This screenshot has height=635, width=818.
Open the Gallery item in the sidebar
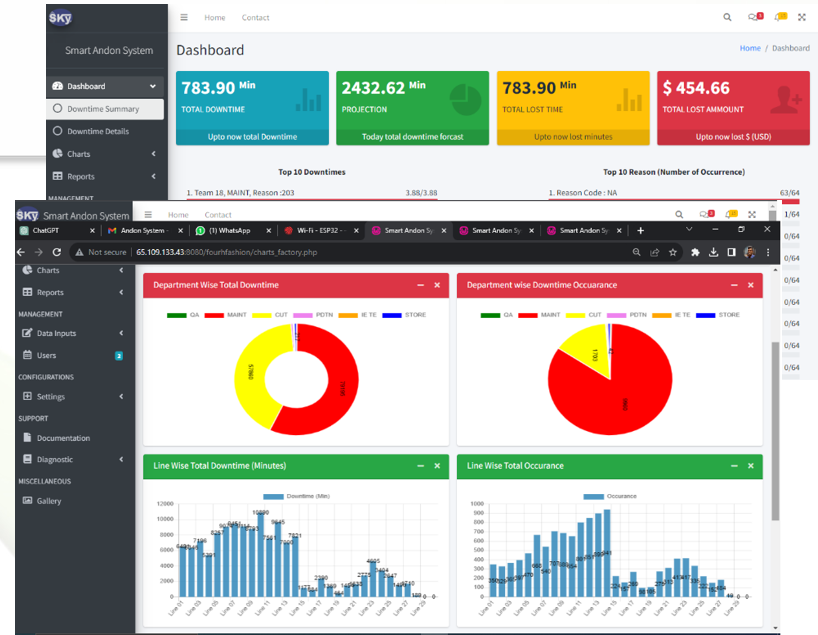click(48, 501)
